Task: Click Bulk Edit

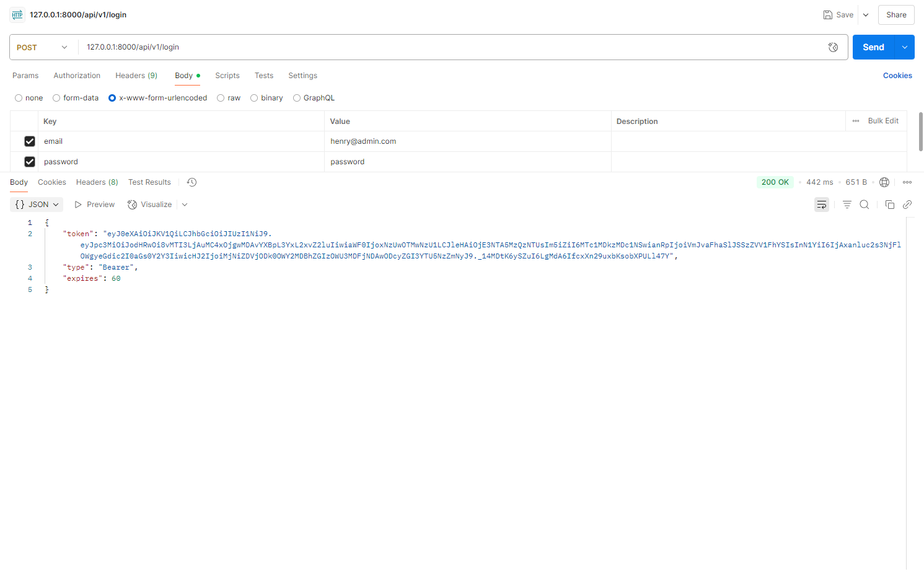Action: click(883, 121)
